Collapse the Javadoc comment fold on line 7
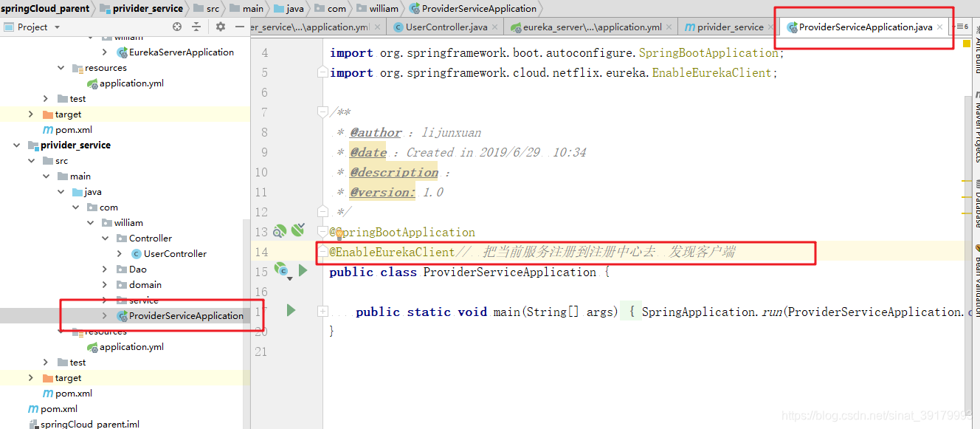 tap(322, 112)
